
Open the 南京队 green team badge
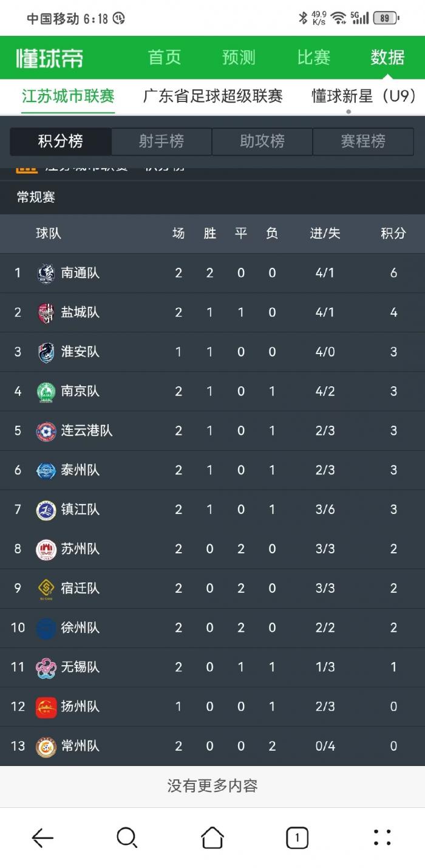[46, 392]
